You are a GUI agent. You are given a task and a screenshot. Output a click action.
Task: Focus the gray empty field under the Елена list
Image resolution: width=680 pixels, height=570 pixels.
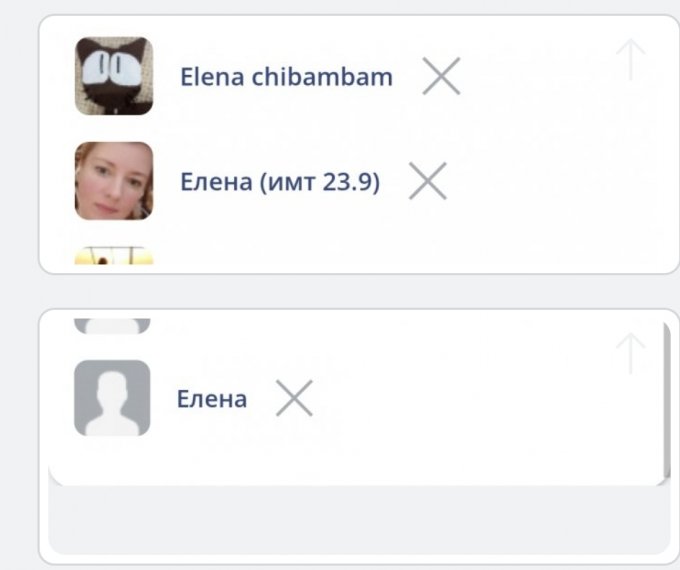pyautogui.click(x=359, y=520)
